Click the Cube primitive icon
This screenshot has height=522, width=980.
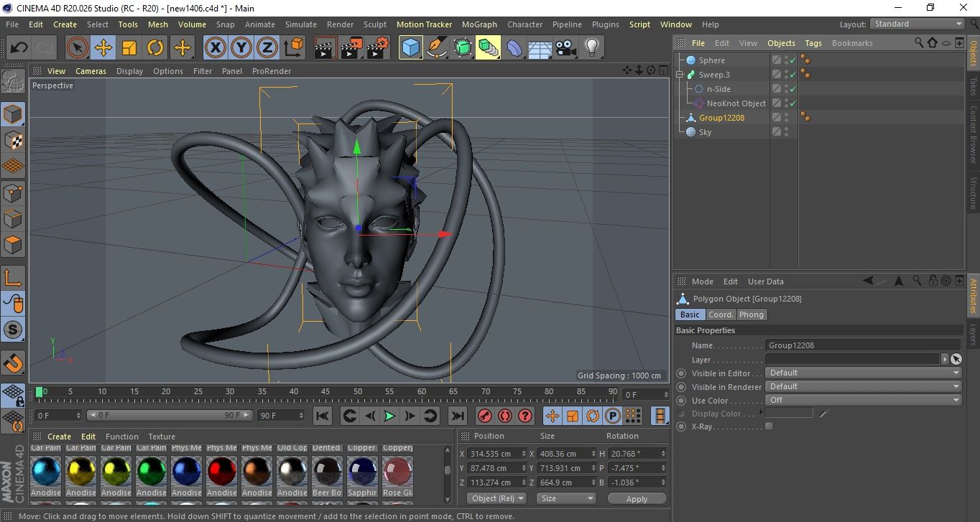411,48
